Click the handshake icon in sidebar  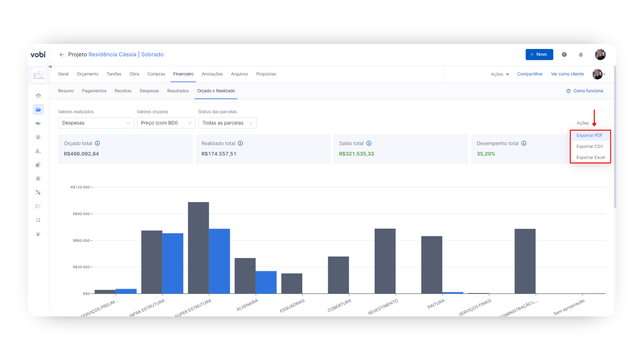(x=38, y=123)
